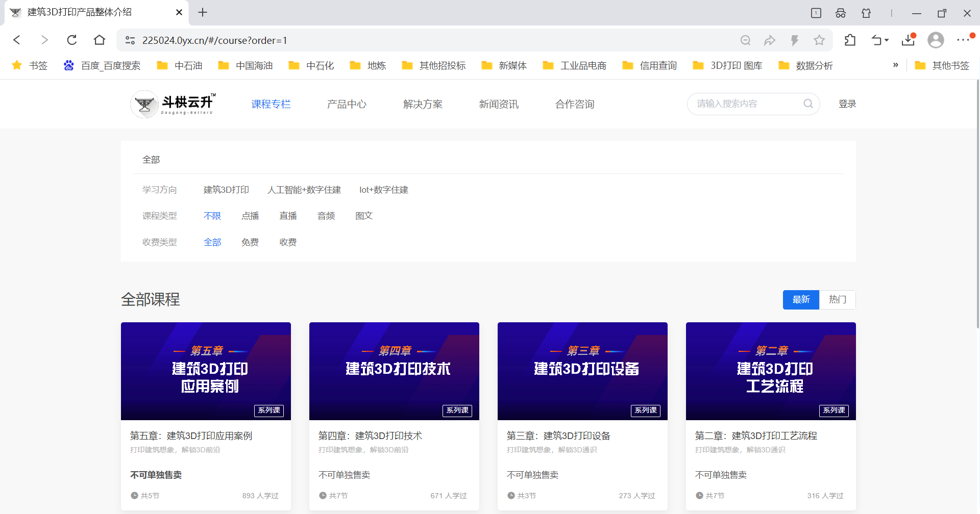Viewport: 980px width, 514px height.
Task: Open the downloads icon in toolbar
Action: pyautogui.click(x=908, y=40)
